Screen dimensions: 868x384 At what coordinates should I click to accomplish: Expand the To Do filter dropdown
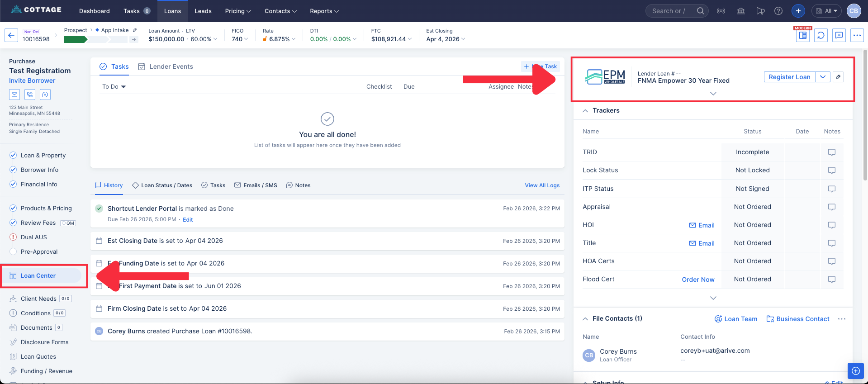(114, 86)
